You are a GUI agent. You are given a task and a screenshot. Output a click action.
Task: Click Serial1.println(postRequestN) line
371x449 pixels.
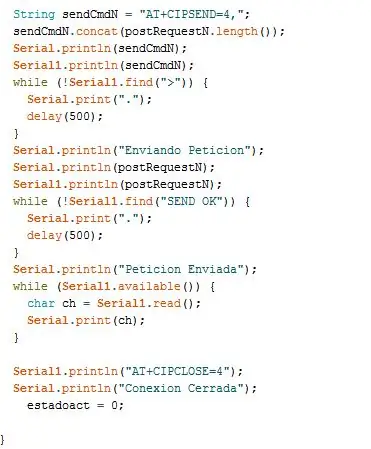117,184
